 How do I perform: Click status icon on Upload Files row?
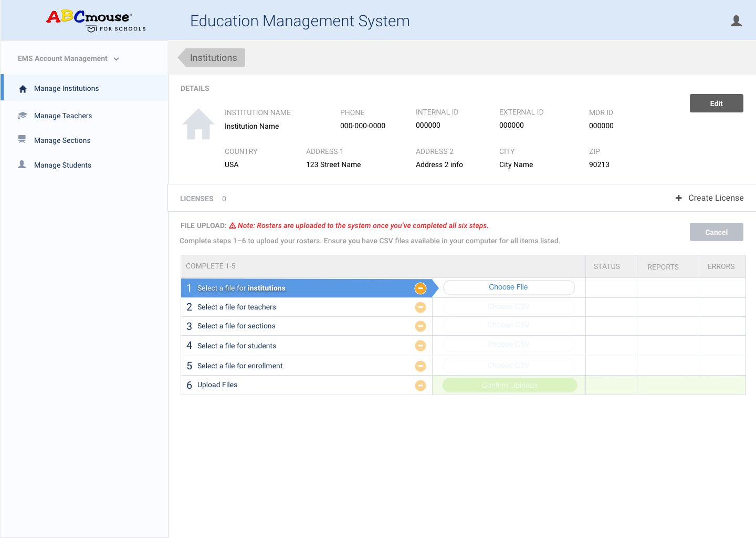tap(421, 386)
